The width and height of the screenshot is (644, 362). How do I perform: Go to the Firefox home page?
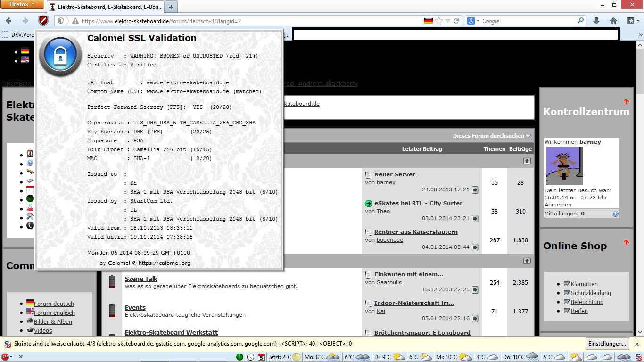click(613, 21)
